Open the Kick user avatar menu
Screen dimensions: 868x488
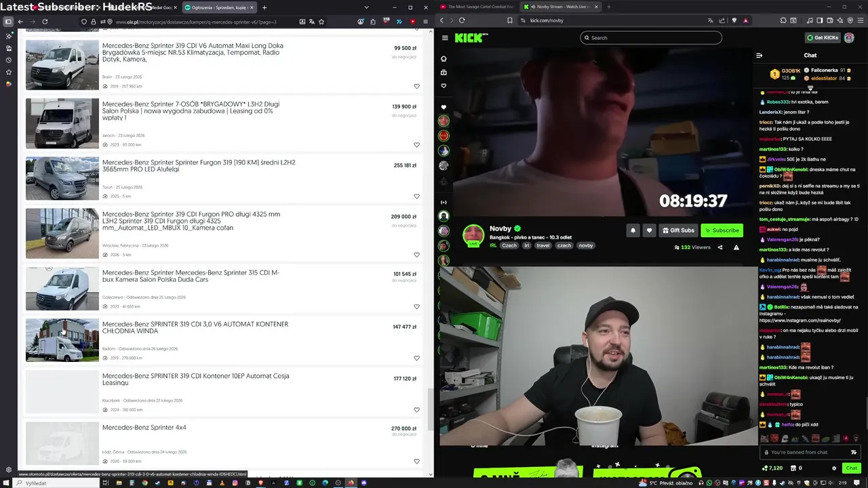coord(849,38)
